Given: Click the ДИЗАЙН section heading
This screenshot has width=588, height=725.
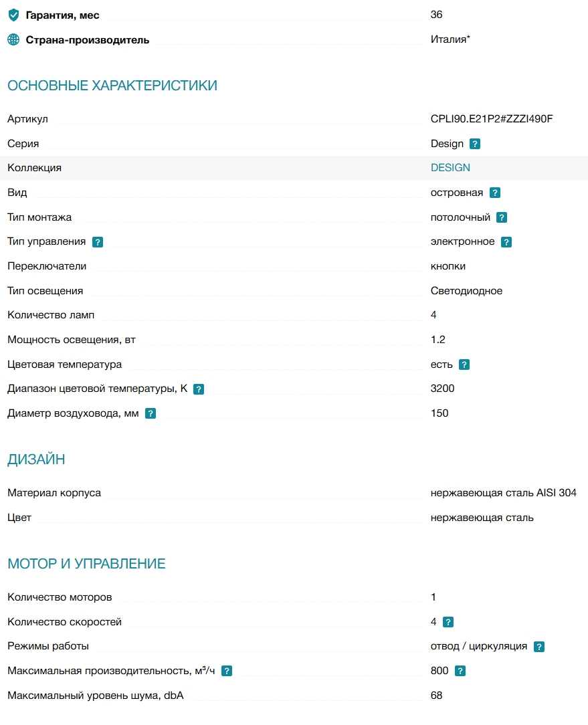Looking at the screenshot, I should pyautogui.click(x=36, y=459).
